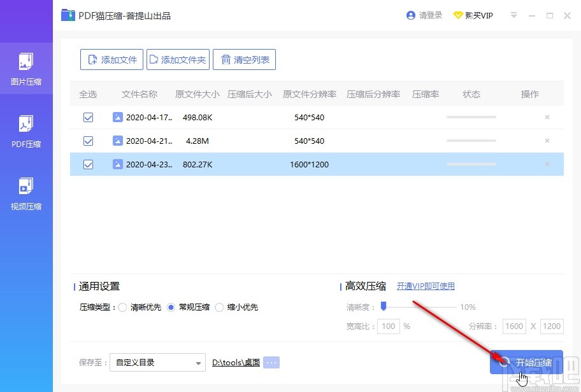The height and width of the screenshot is (392, 581).
Task: Select file name 2020-04-23..
Action: [149, 165]
